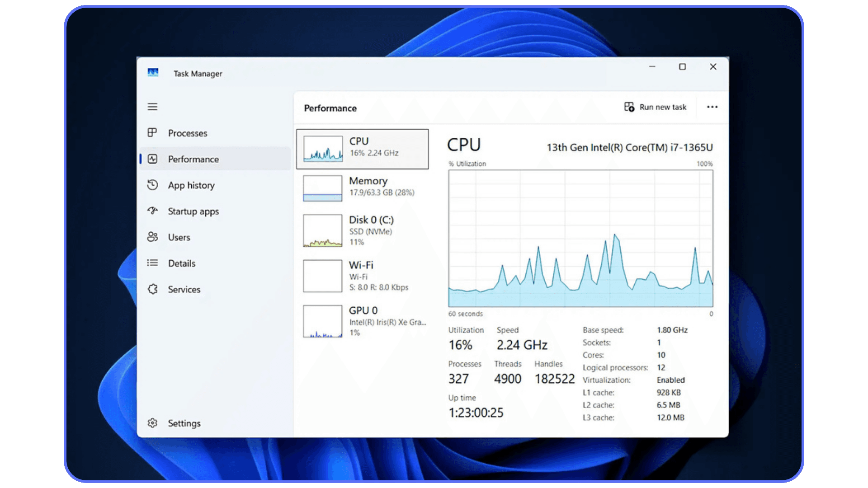Click the L2 cache 6.5 MB value

(669, 405)
